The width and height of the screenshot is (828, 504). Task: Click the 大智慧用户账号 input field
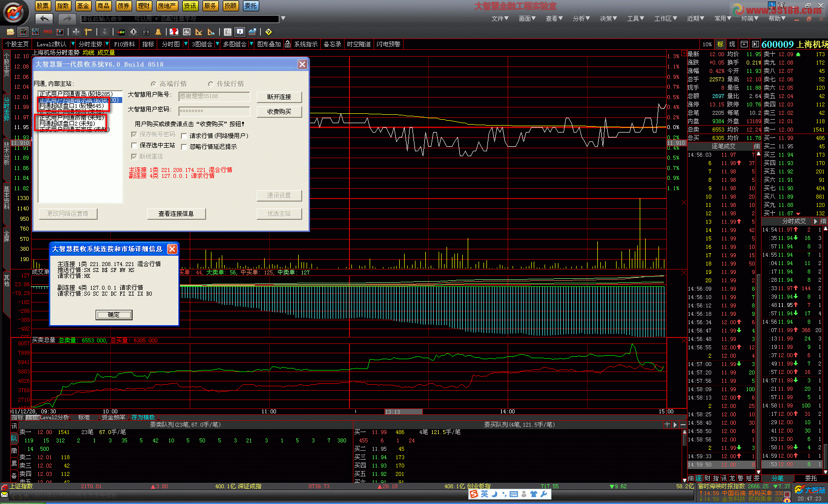point(214,97)
